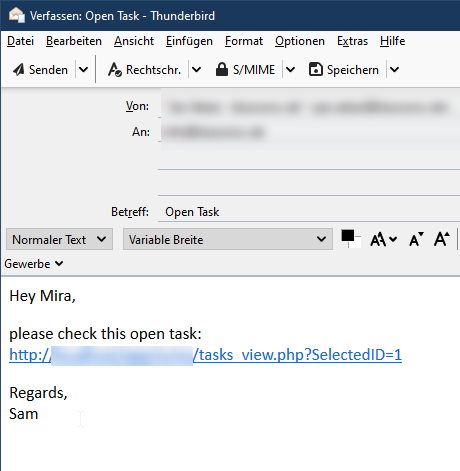460x471 pixels.
Task: Open the font size AA picker
Action: 383,239
